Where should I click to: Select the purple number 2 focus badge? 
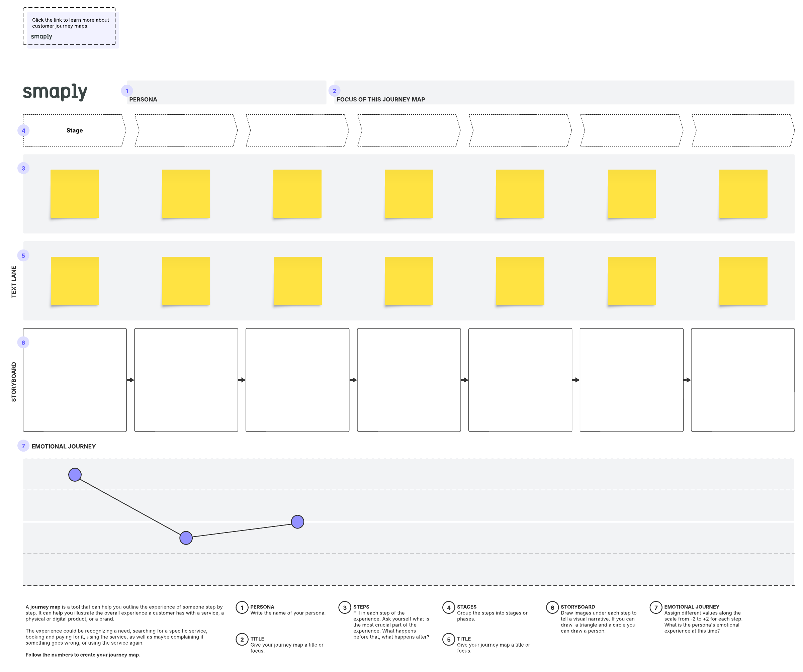click(x=334, y=91)
